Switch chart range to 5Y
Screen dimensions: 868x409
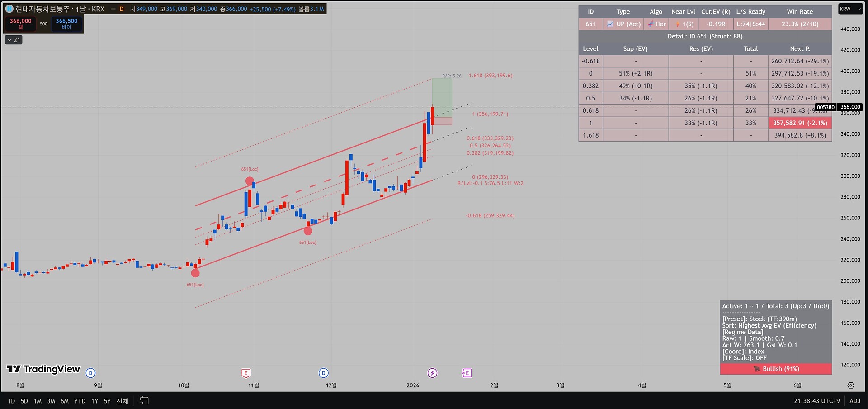(107, 401)
